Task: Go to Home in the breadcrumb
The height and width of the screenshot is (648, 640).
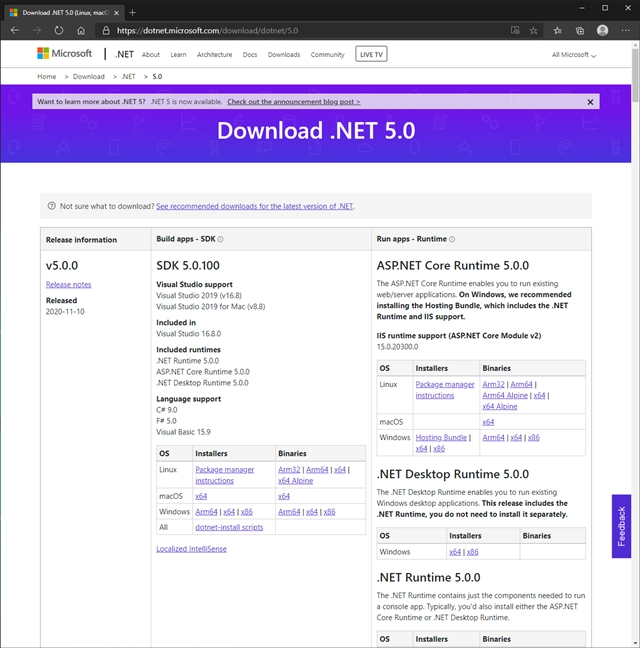Action: tap(47, 76)
